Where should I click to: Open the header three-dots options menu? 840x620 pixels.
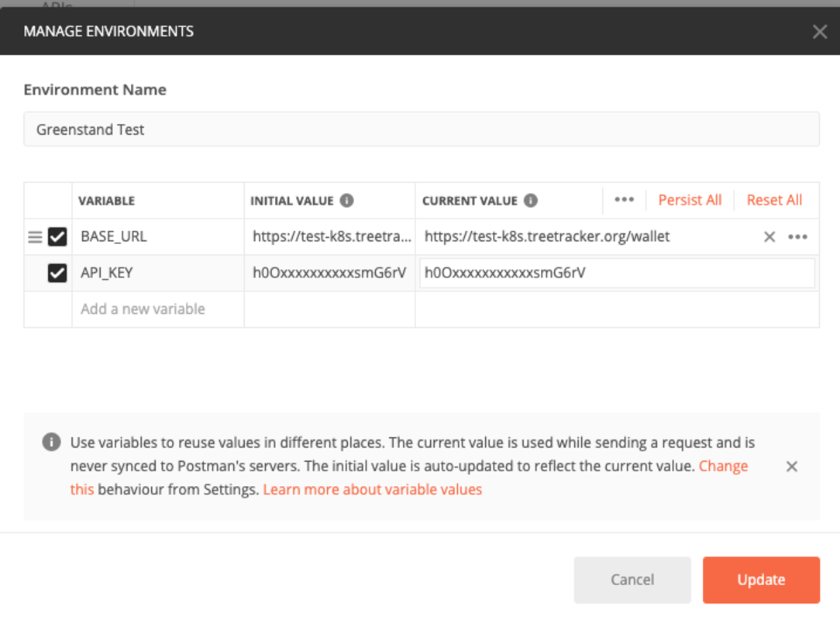[624, 200]
